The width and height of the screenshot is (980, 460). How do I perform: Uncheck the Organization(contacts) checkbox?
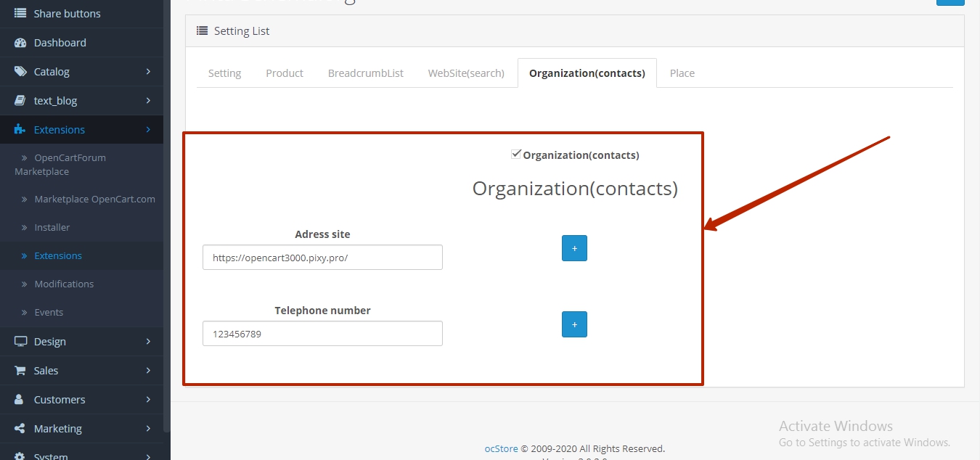click(516, 154)
